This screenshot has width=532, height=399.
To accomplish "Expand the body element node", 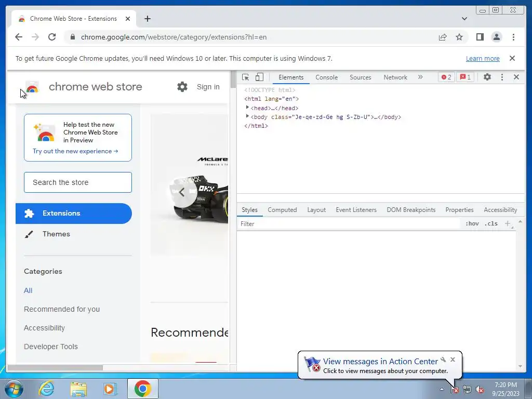I will click(x=247, y=116).
